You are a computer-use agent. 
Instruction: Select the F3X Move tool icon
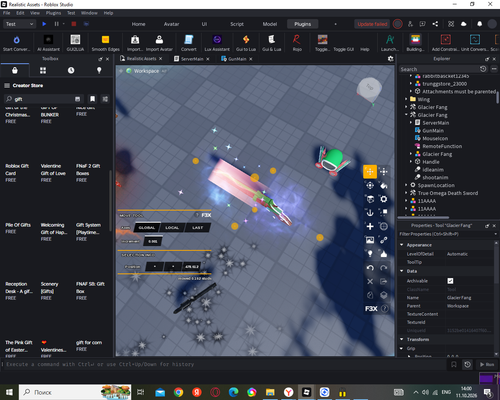tap(370, 172)
